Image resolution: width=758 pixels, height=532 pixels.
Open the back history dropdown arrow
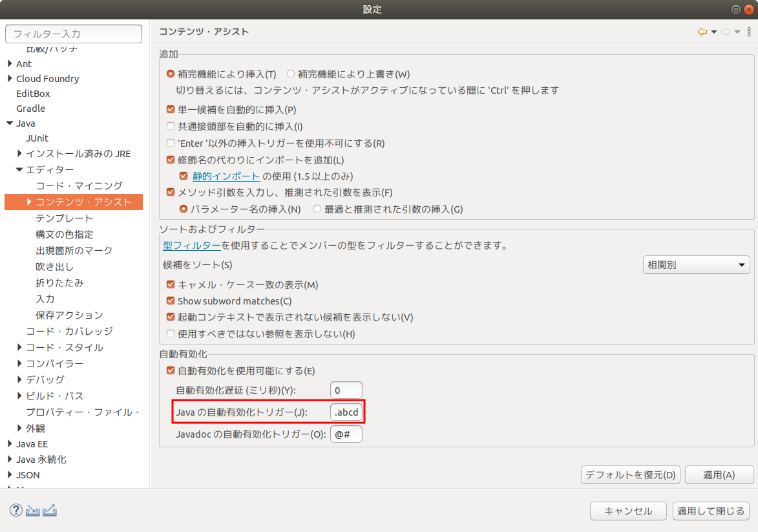pos(713,32)
